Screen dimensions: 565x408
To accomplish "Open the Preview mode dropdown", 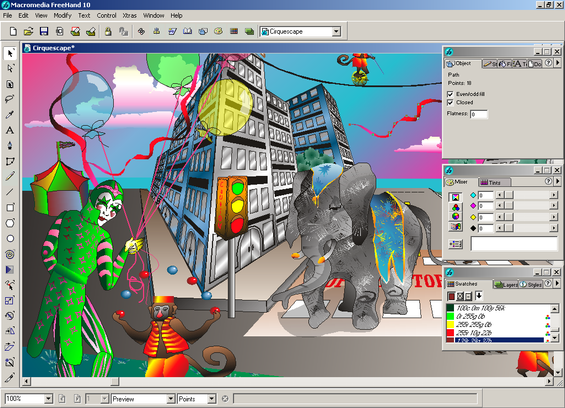I will 171,399.
